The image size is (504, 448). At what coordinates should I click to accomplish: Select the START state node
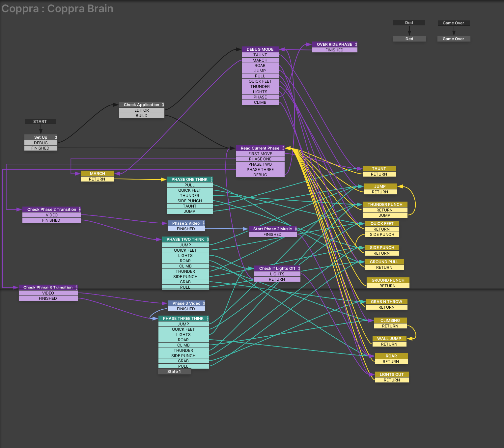tap(40, 122)
